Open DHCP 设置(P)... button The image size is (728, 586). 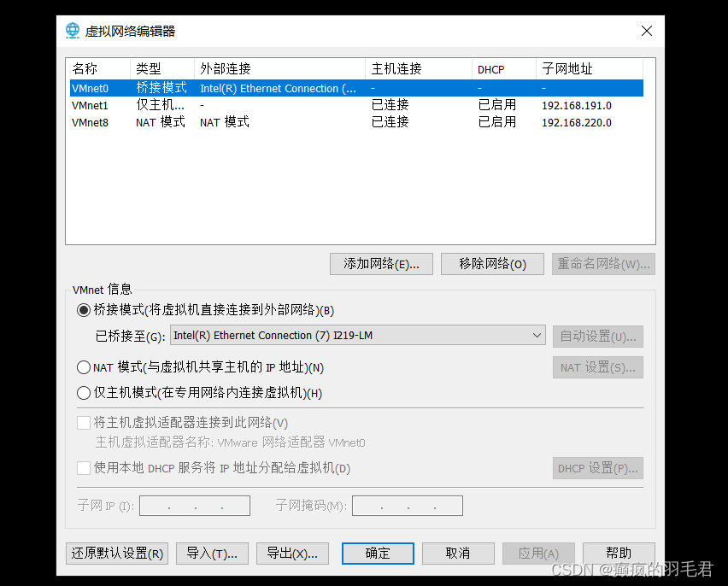pyautogui.click(x=597, y=468)
